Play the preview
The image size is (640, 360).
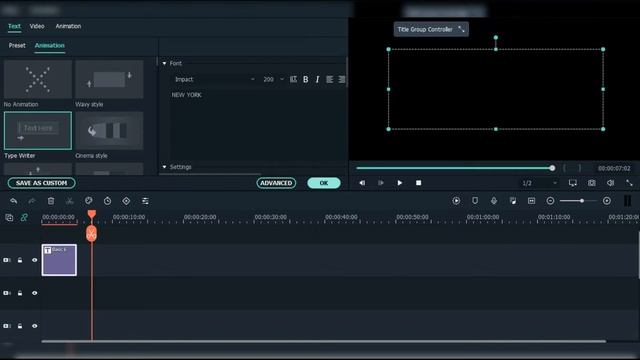pyautogui.click(x=400, y=183)
